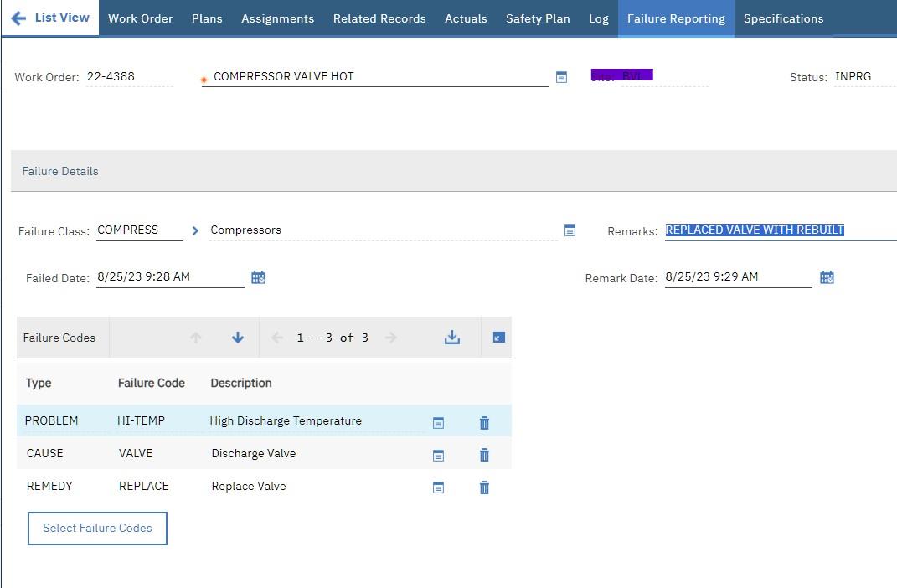Delete the VALVE cause row
Viewport: 897px width, 588px height.
pyautogui.click(x=484, y=455)
